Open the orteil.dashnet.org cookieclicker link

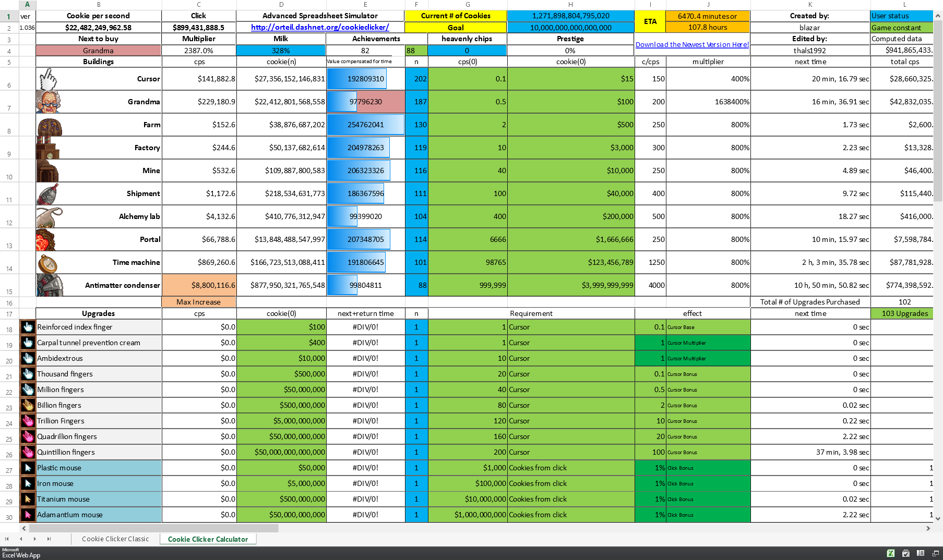(320, 27)
